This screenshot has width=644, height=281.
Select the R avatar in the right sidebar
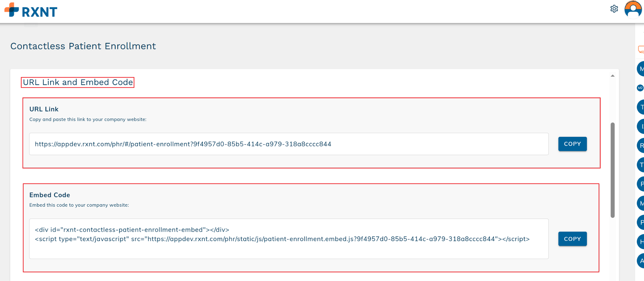641,146
